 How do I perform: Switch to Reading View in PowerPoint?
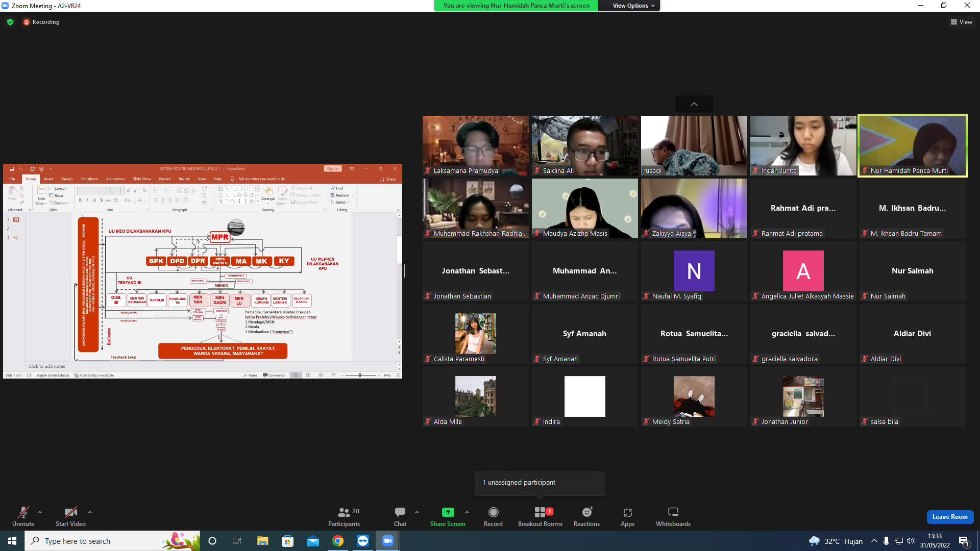click(x=321, y=375)
